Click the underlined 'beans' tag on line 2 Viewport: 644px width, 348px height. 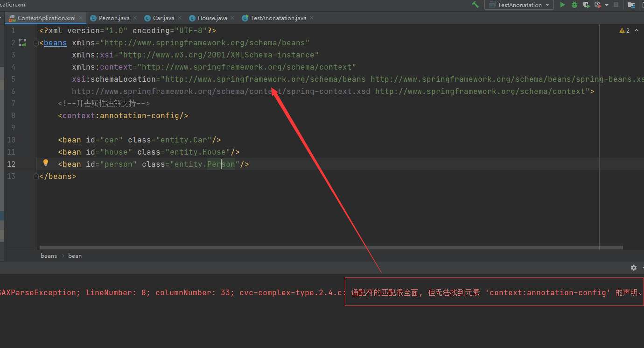pos(56,43)
